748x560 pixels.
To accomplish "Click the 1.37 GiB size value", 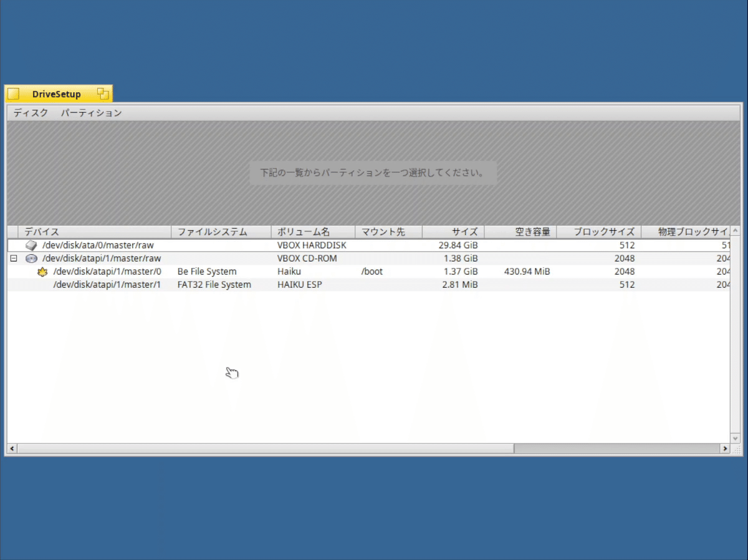I will tap(461, 272).
